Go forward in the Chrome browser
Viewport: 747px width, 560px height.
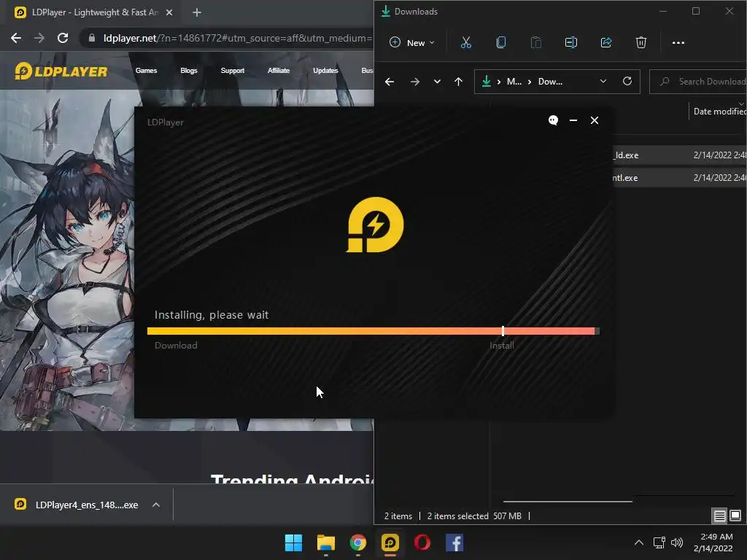[x=39, y=38]
